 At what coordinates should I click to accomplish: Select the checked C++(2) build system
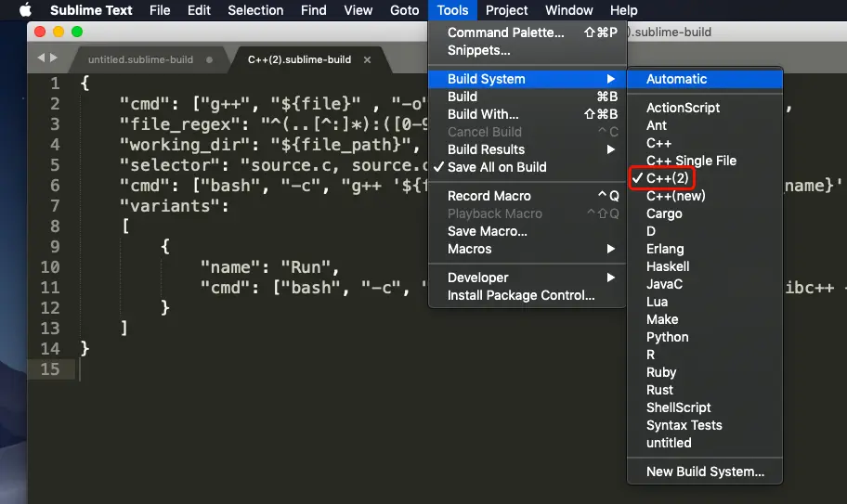click(x=705, y=178)
